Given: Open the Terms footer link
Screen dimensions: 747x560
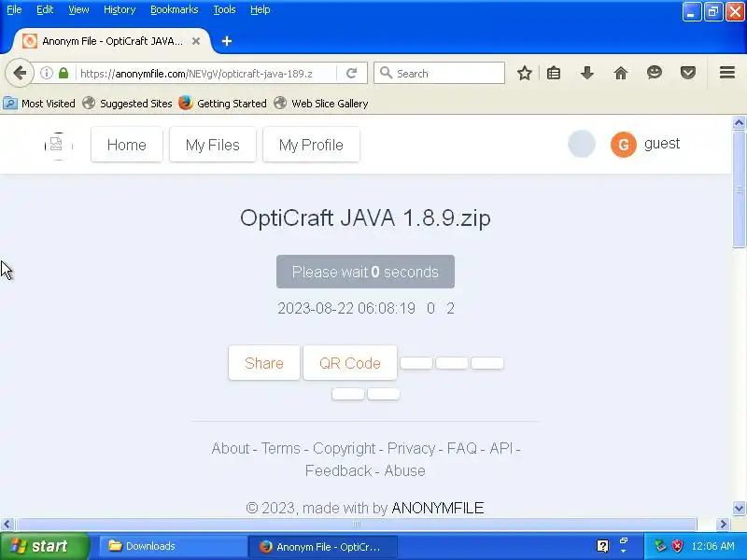Looking at the screenshot, I should tap(281, 448).
